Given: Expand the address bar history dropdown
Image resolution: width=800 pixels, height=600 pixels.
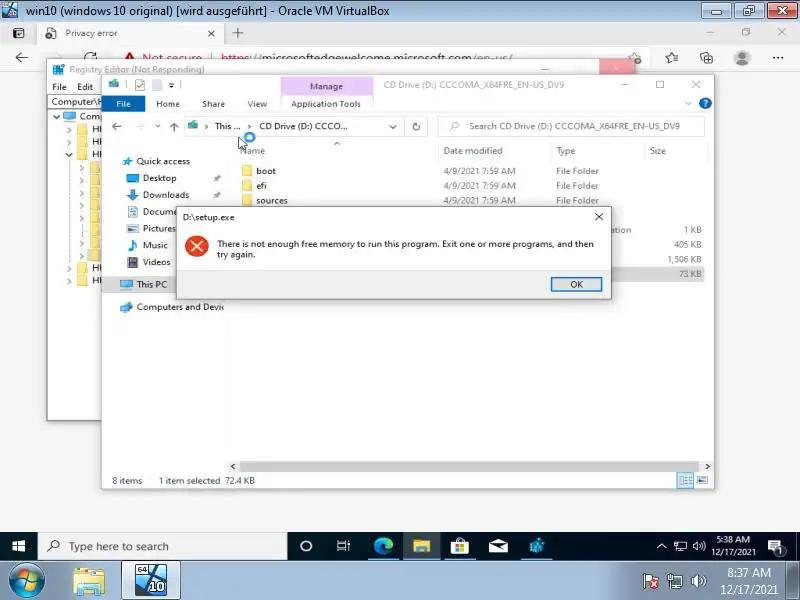Looking at the screenshot, I should tap(392, 127).
